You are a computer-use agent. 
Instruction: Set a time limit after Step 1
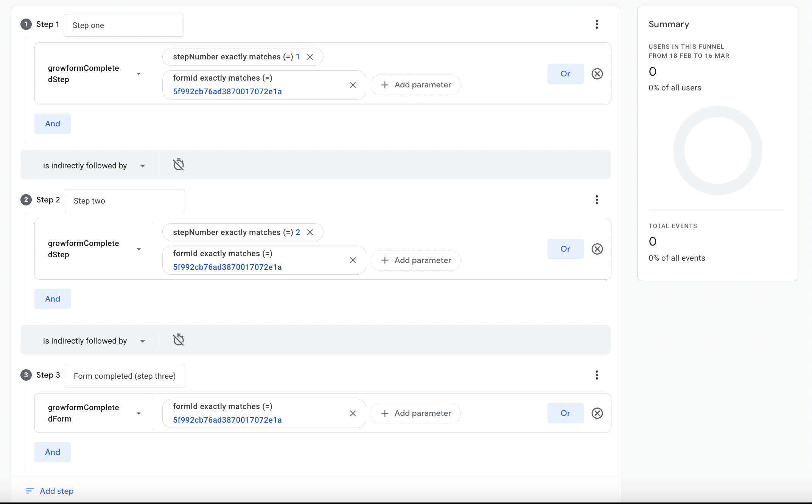pyautogui.click(x=179, y=165)
